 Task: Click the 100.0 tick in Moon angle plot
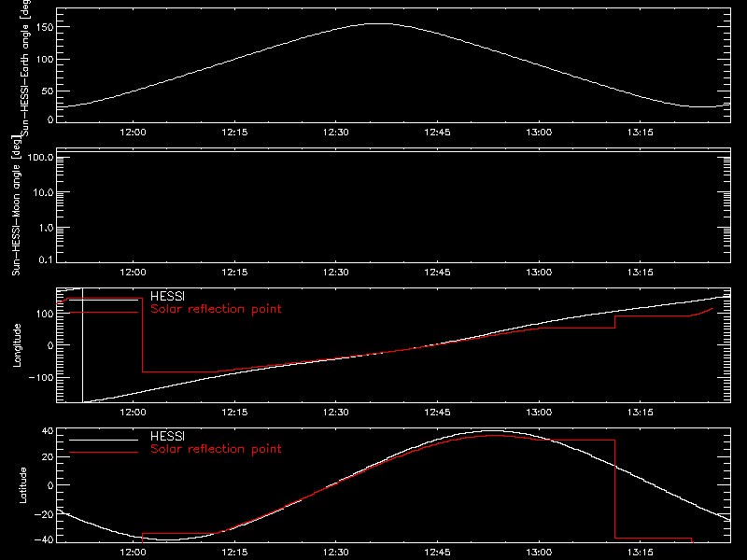coord(40,157)
